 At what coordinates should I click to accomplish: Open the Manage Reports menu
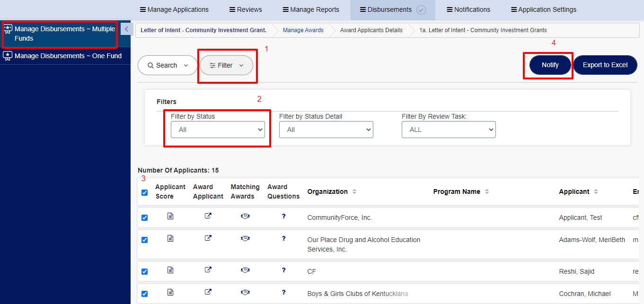[x=311, y=9]
